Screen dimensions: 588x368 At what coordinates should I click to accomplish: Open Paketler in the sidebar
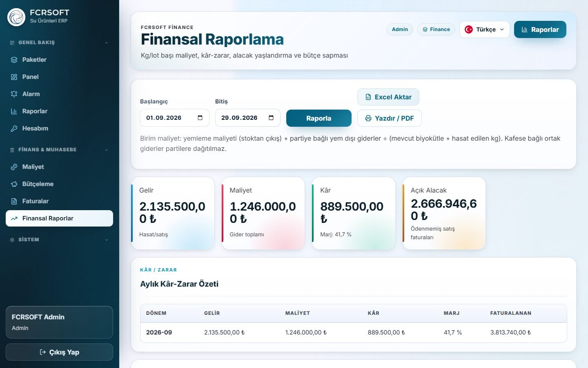[x=59, y=60]
